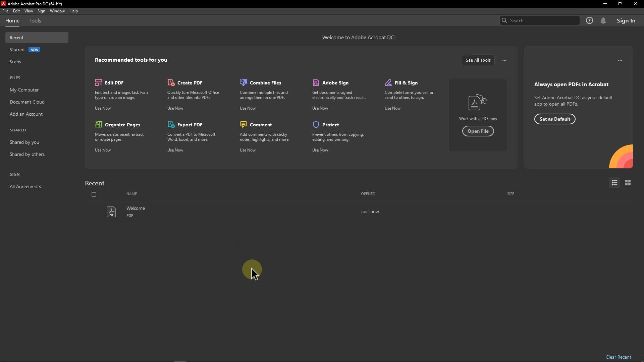Click the Adobe Sign tool icon
The width and height of the screenshot is (644, 362).
tap(316, 82)
